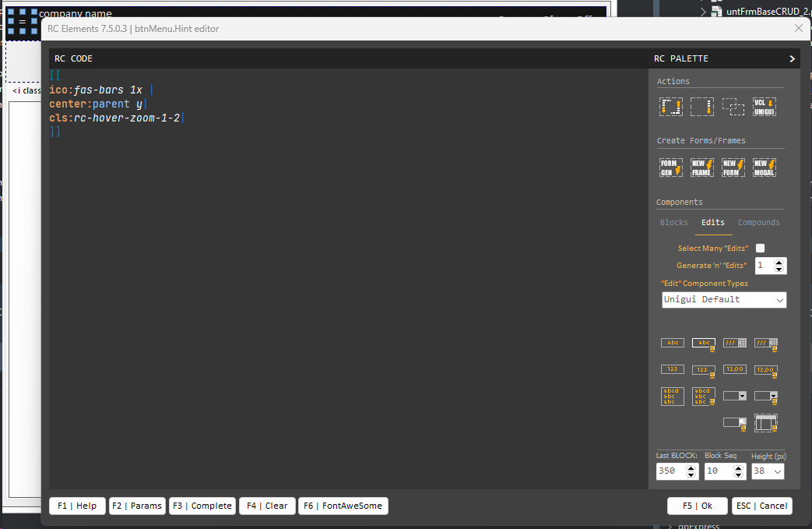Click the F6 | FontAweSome button
The width and height of the screenshot is (812, 529).
[x=343, y=506]
